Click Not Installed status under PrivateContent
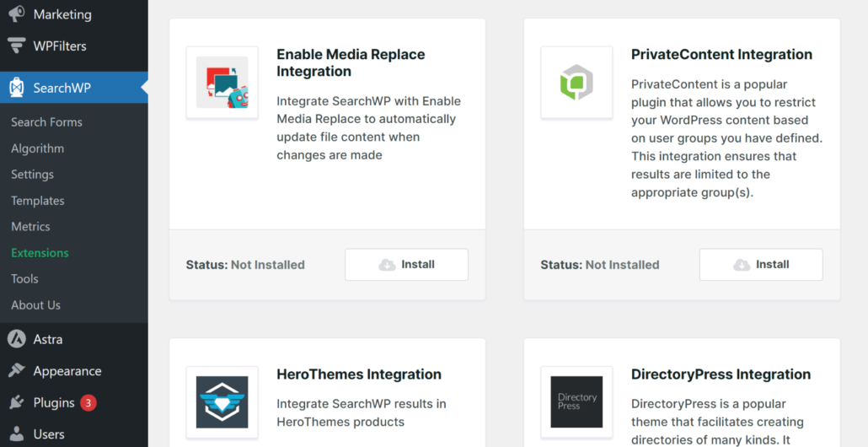Image resolution: width=868 pixels, height=447 pixels. coord(622,265)
